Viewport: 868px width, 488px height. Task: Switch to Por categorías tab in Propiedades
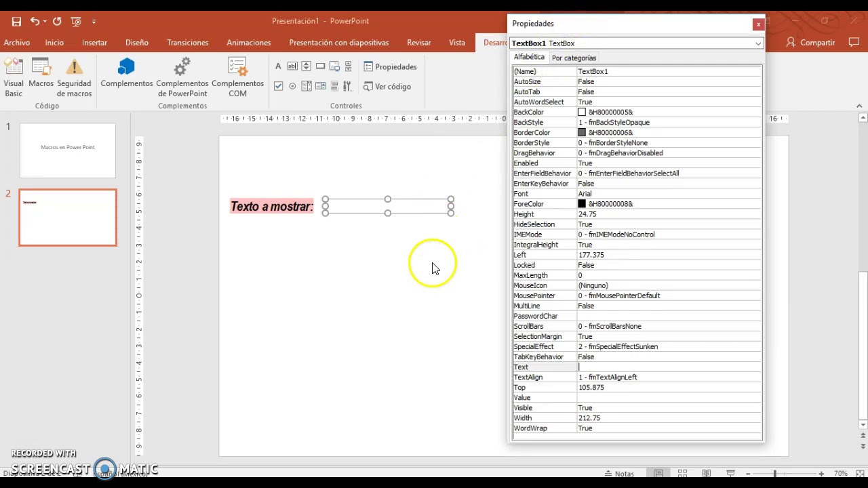[574, 58]
